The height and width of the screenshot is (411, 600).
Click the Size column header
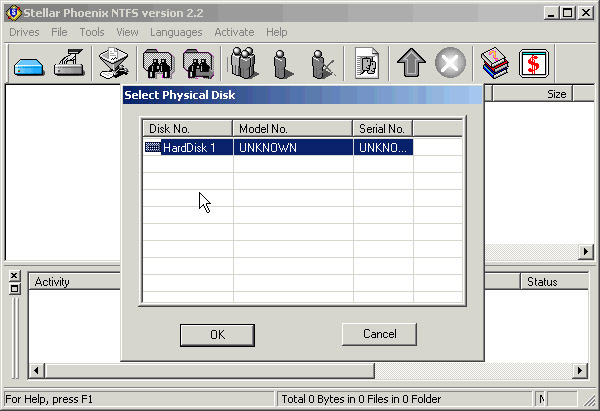(x=532, y=94)
